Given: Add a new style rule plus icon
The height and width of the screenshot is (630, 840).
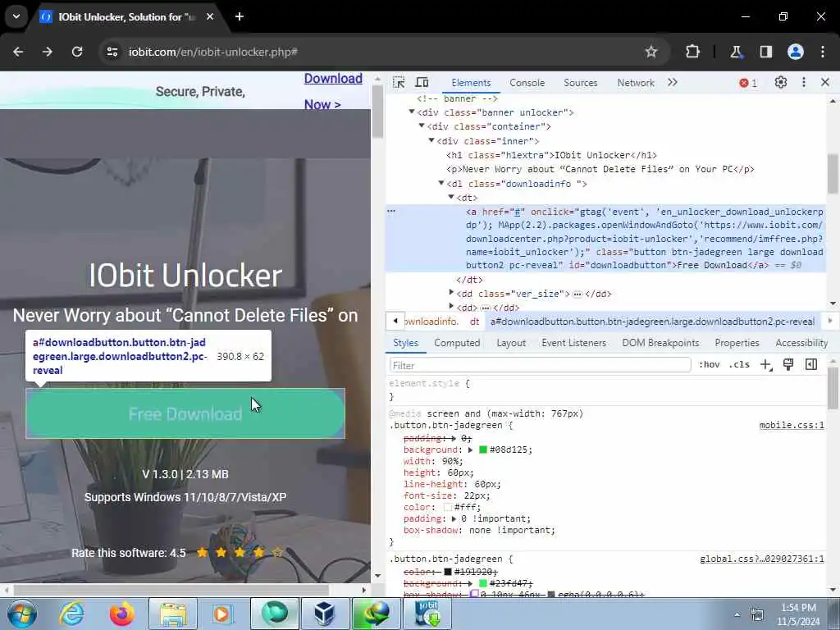Looking at the screenshot, I should [765, 365].
